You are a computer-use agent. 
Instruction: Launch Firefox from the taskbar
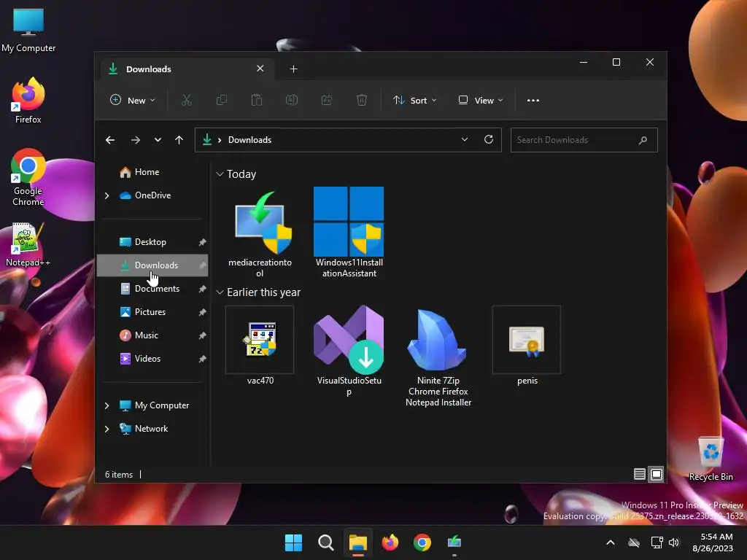click(x=390, y=542)
